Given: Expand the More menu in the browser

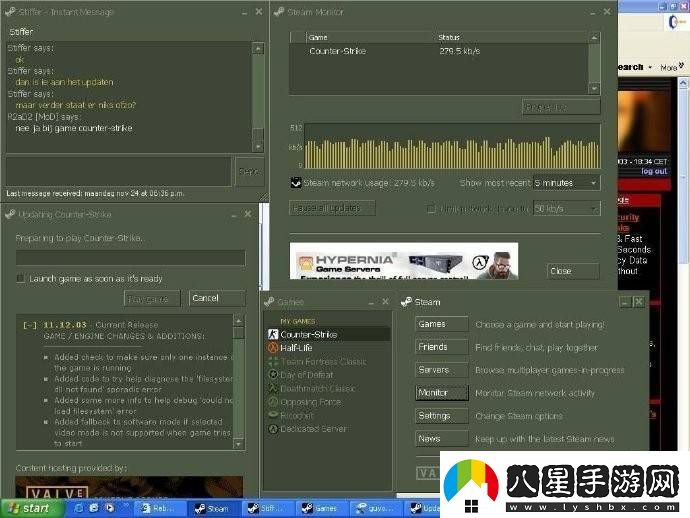Looking at the screenshot, I should 672,67.
